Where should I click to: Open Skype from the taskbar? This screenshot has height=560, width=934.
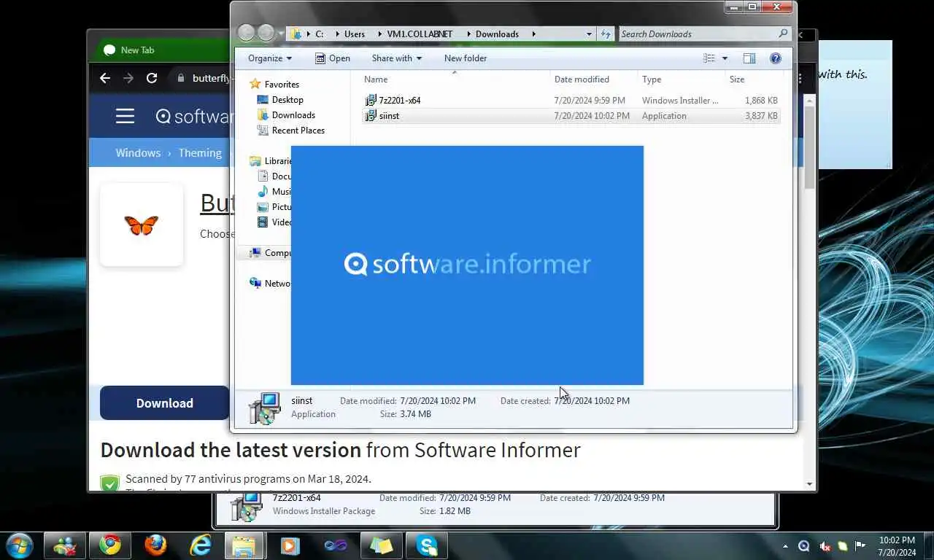point(427,545)
